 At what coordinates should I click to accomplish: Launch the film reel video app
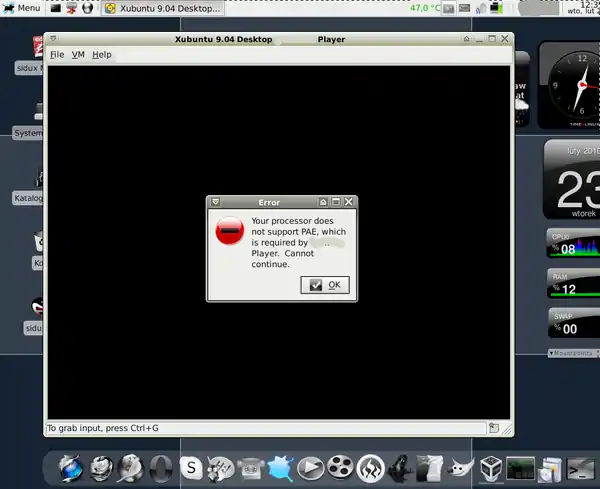[x=341, y=467]
